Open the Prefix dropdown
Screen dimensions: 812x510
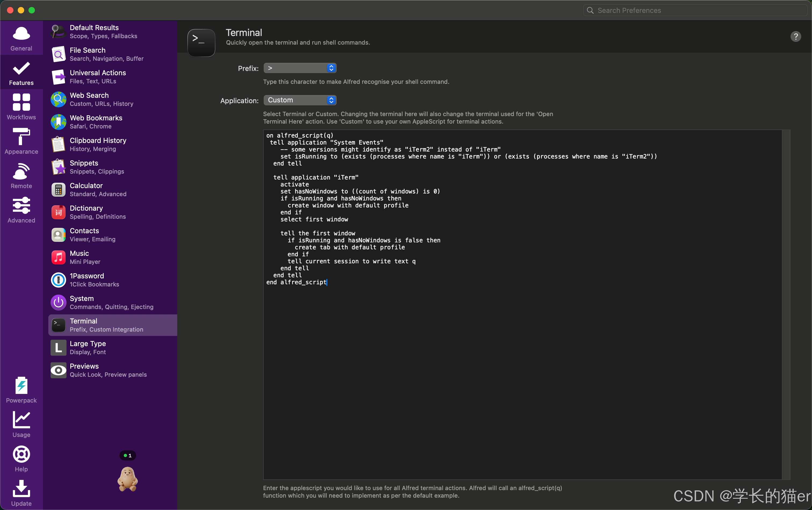pyautogui.click(x=300, y=68)
